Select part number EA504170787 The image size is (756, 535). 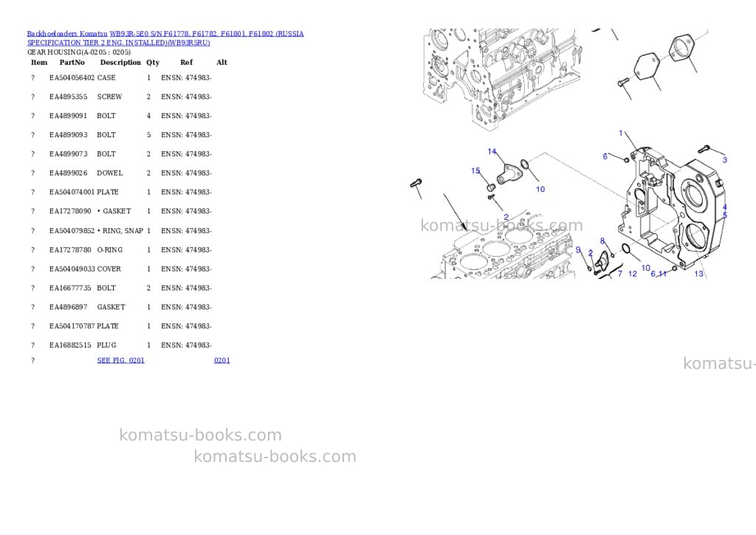[x=72, y=326]
